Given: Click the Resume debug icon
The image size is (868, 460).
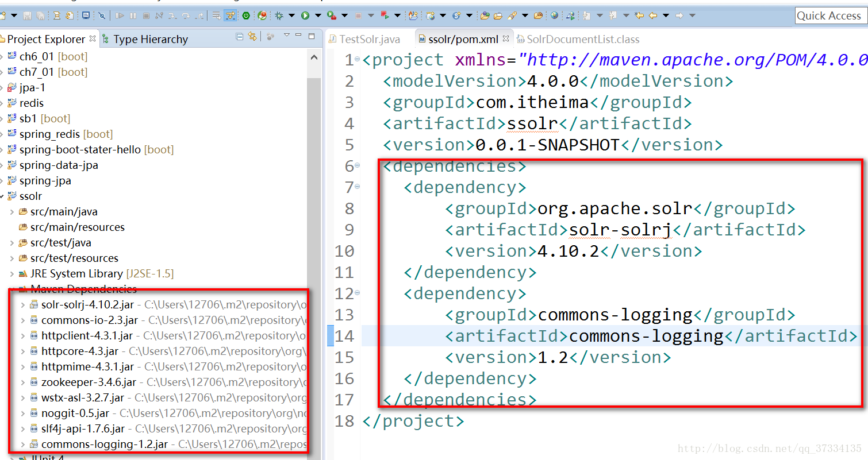Looking at the screenshot, I should point(120,16).
